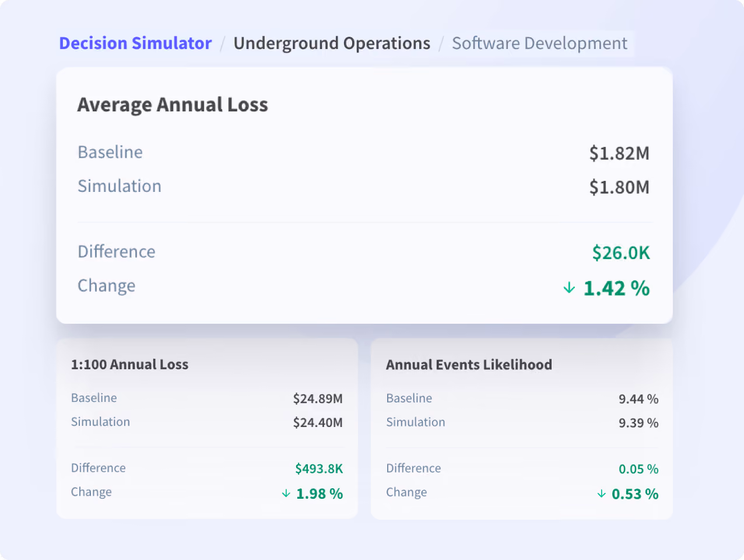Click Difference label in Average Annual Loss card
Screen dimensions: 744x560
pos(117,251)
